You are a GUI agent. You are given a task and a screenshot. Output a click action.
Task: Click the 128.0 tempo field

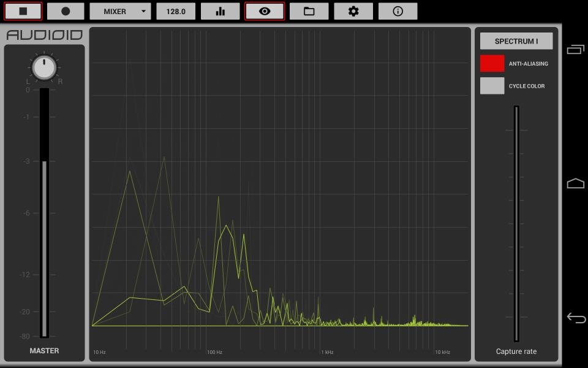(176, 11)
